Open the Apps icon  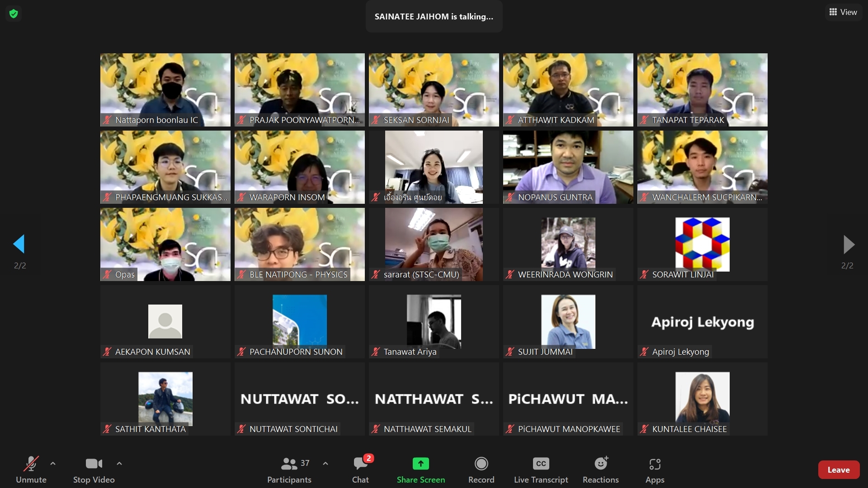coord(655,464)
